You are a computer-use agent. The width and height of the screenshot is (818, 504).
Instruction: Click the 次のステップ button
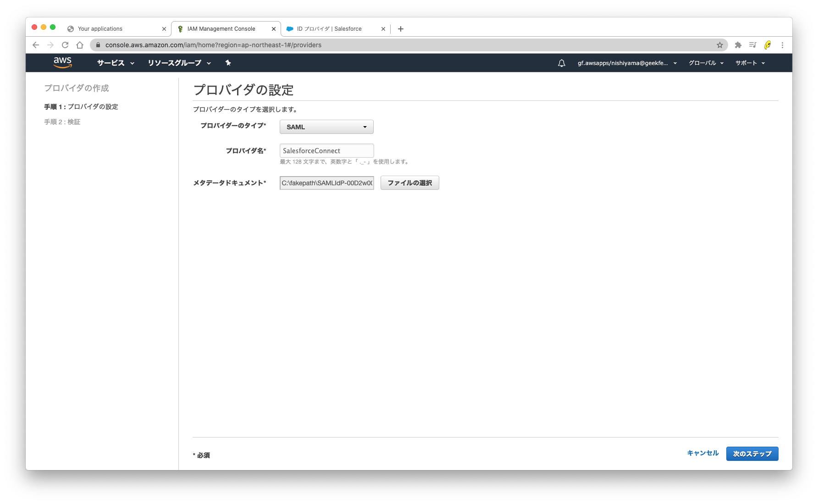pos(752,454)
